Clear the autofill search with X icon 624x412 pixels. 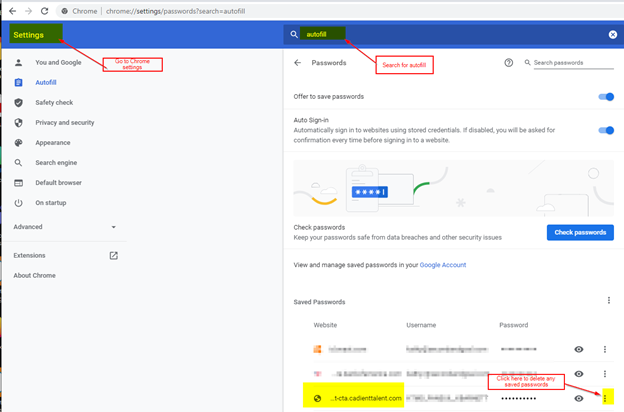(613, 35)
